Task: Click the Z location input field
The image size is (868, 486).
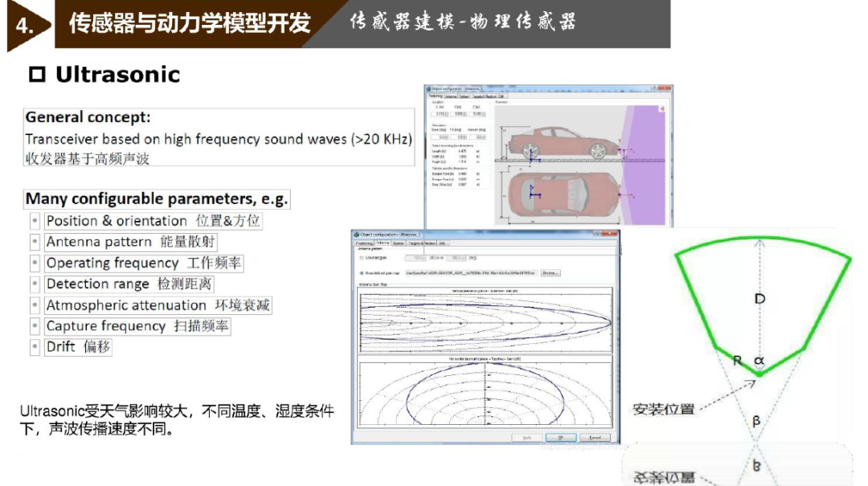Action: pyautogui.click(x=477, y=114)
